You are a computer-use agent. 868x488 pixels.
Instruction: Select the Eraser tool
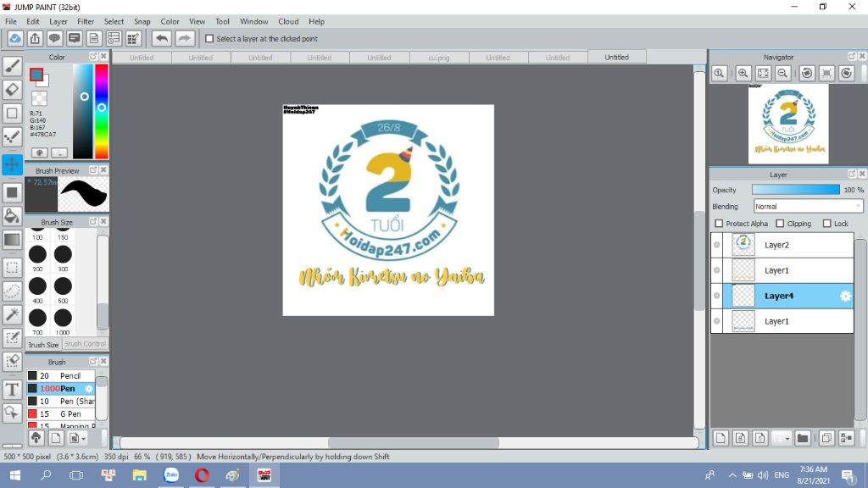click(x=12, y=89)
